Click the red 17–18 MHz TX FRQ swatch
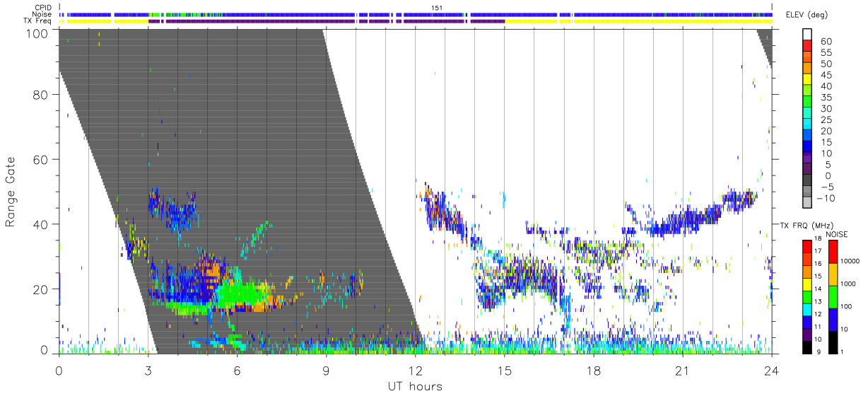Screen dimensions: 868x401 click(x=807, y=245)
